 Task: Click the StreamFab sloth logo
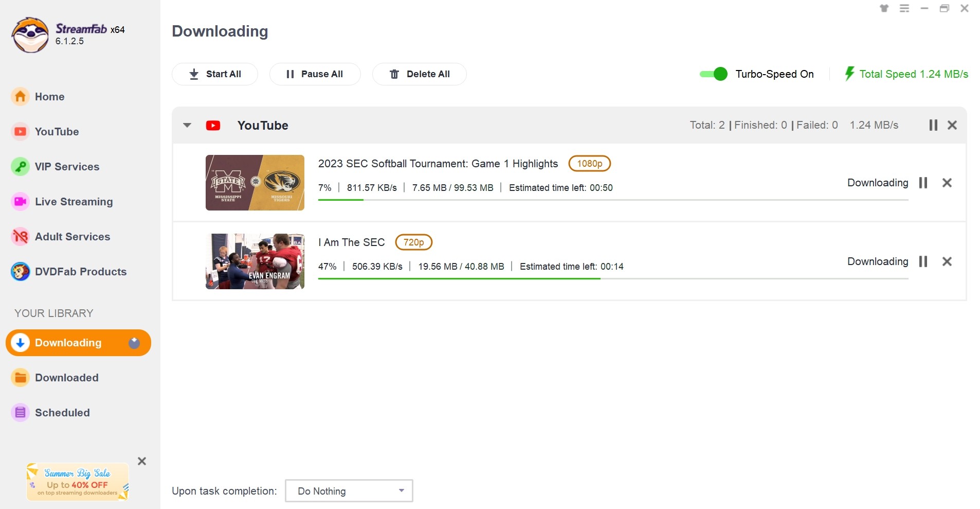click(30, 35)
